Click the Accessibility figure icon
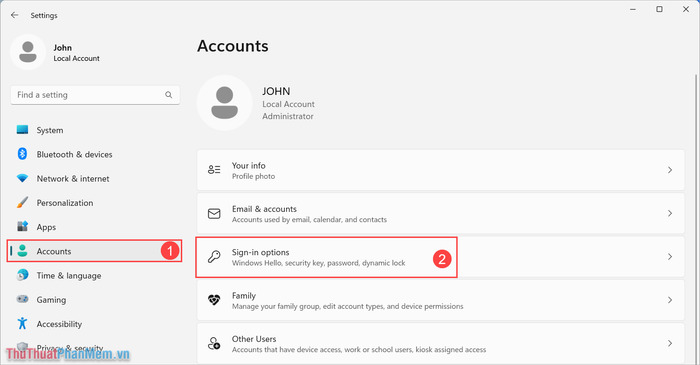Viewport: 700px width, 365px height. click(x=22, y=324)
